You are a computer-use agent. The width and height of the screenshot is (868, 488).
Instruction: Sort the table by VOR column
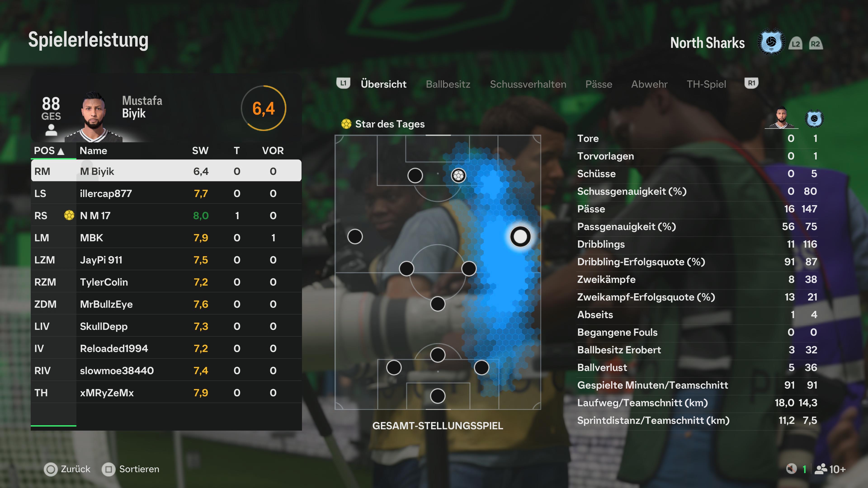[x=273, y=150]
